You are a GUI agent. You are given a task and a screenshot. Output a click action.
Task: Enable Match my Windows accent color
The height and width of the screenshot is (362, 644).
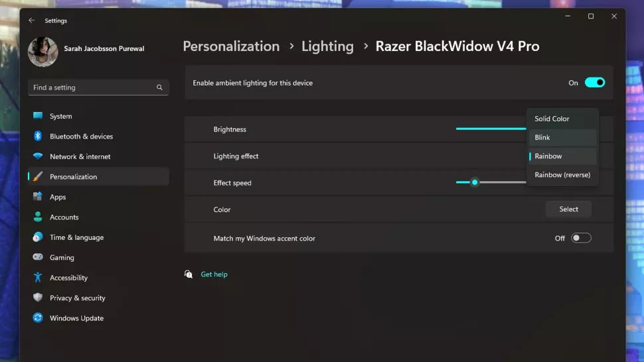click(x=581, y=238)
